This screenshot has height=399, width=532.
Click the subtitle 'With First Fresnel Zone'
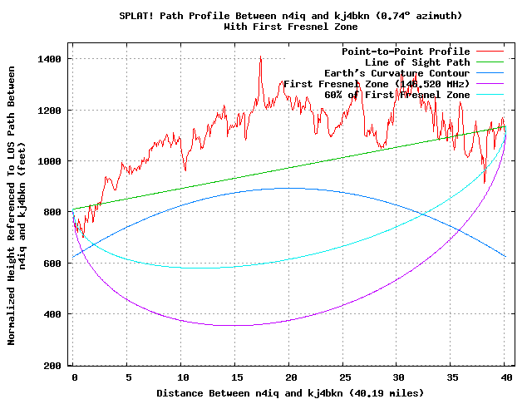point(290,27)
